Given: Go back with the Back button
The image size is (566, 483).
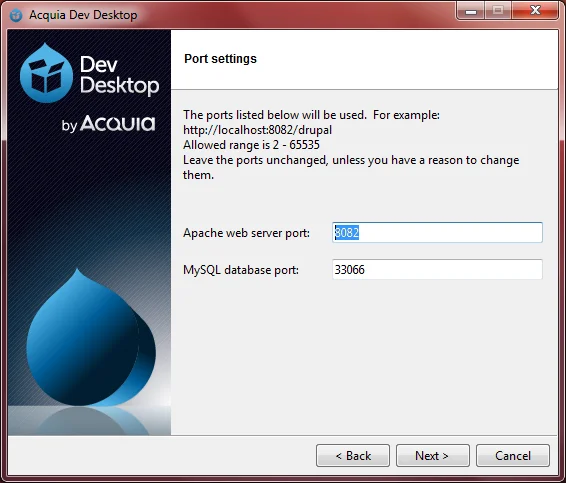Looking at the screenshot, I should 353,456.
